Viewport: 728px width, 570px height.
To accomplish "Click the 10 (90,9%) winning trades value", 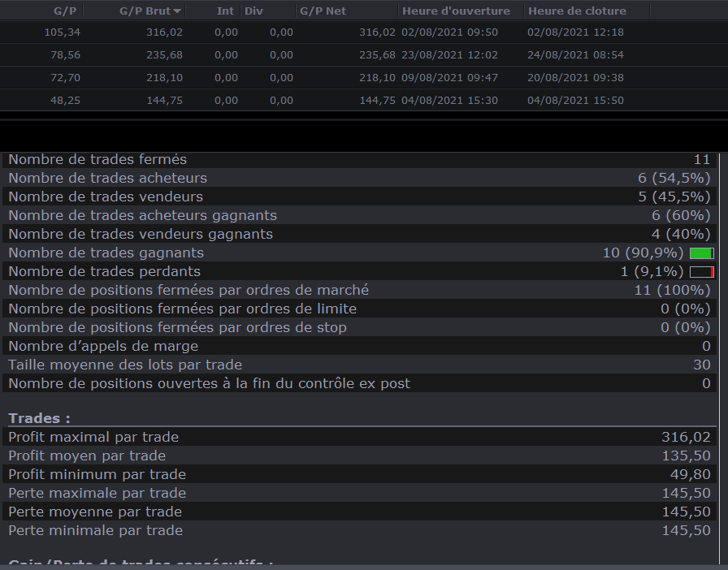I will pyautogui.click(x=643, y=253).
